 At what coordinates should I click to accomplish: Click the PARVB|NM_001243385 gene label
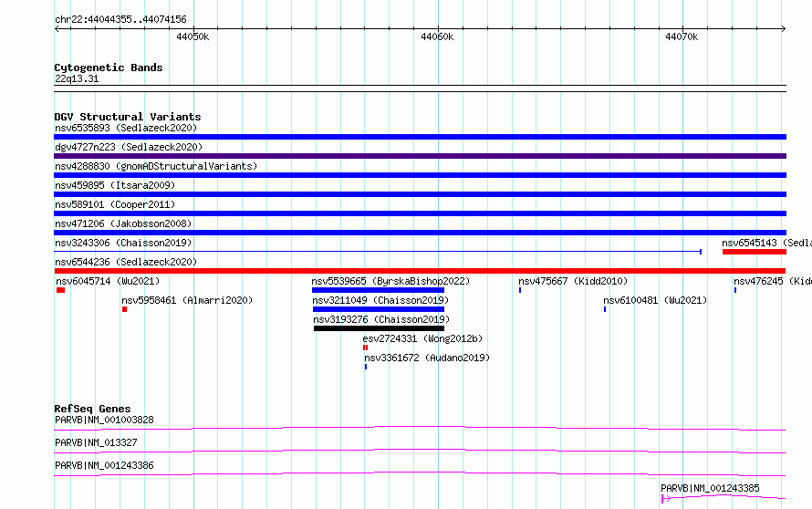coord(710,488)
